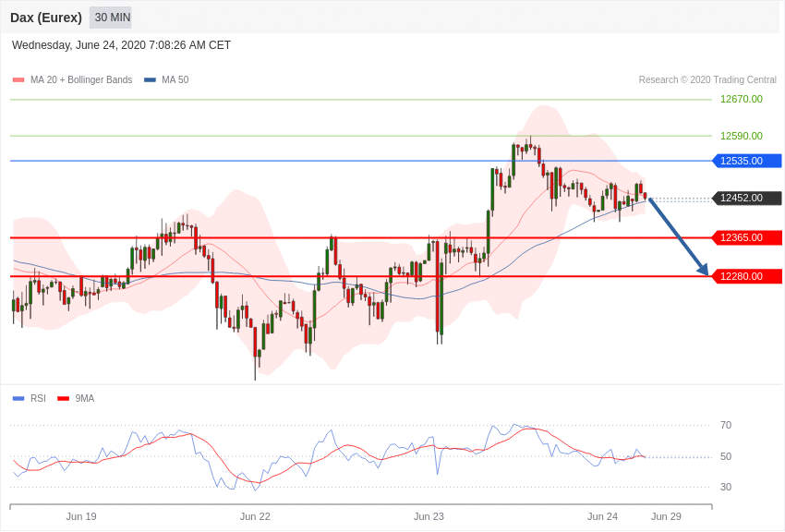The width and height of the screenshot is (785, 532).
Task: Click the red 12280.00 support price tag
Action: [x=746, y=276]
